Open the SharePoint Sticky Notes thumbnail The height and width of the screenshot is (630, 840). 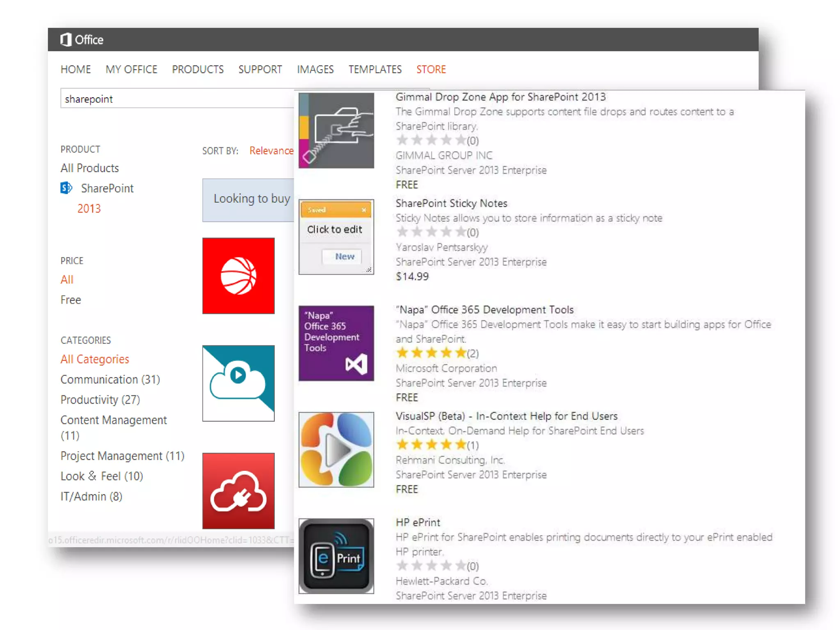(x=336, y=237)
